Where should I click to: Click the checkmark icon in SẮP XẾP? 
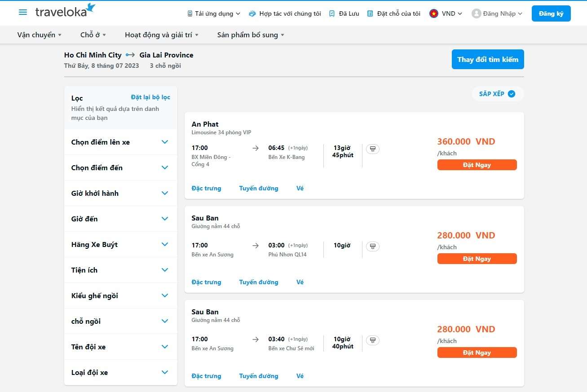pos(511,94)
